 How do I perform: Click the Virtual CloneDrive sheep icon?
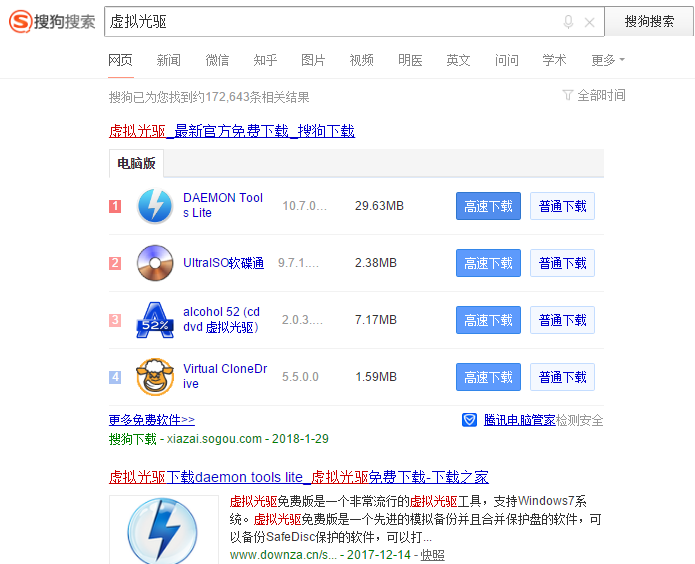pyautogui.click(x=155, y=377)
